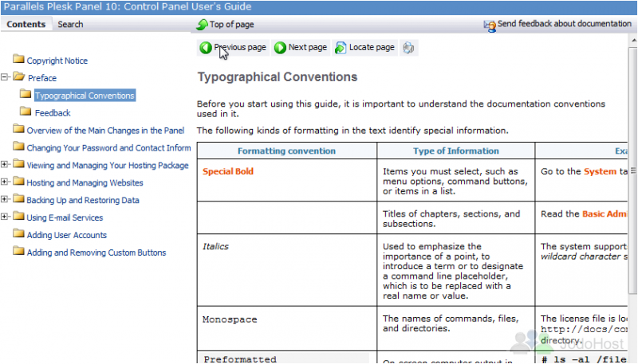The height and width of the screenshot is (364, 638).
Task: Click 'Titles of chapters, sections' cell
Action: [x=455, y=218]
